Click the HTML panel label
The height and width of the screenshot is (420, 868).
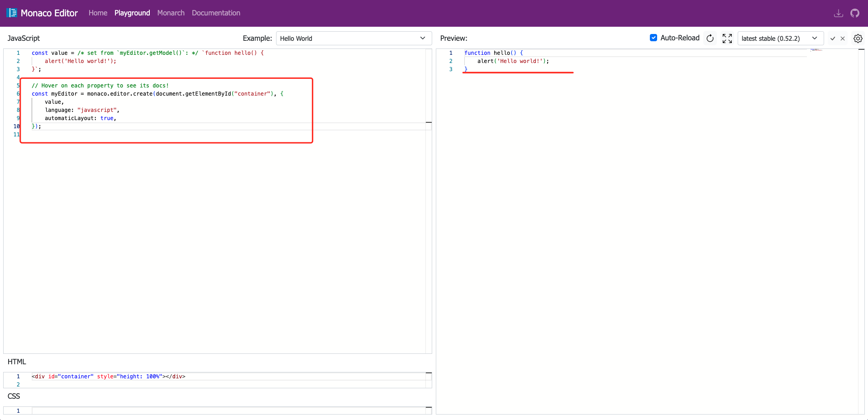coord(17,362)
